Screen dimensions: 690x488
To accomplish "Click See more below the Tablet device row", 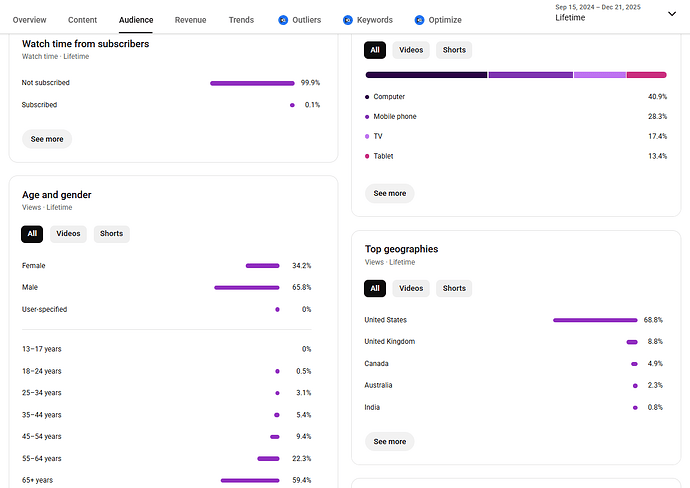I will click(x=389, y=193).
